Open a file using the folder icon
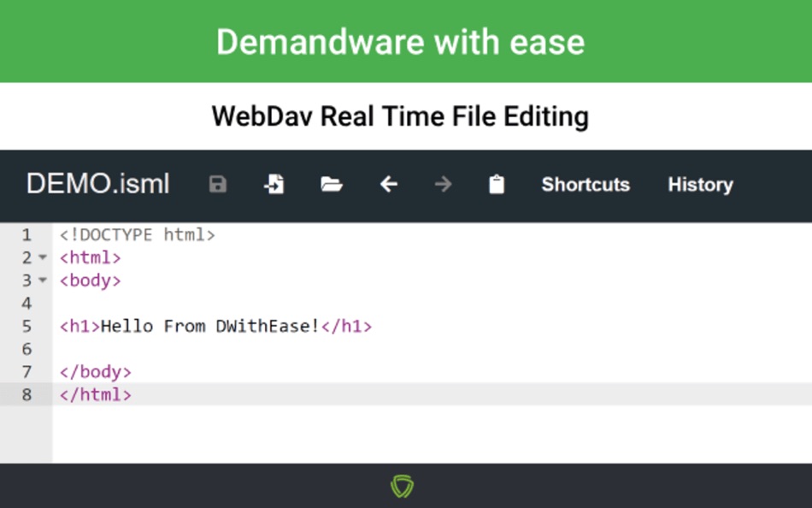The height and width of the screenshot is (508, 812). [x=332, y=184]
